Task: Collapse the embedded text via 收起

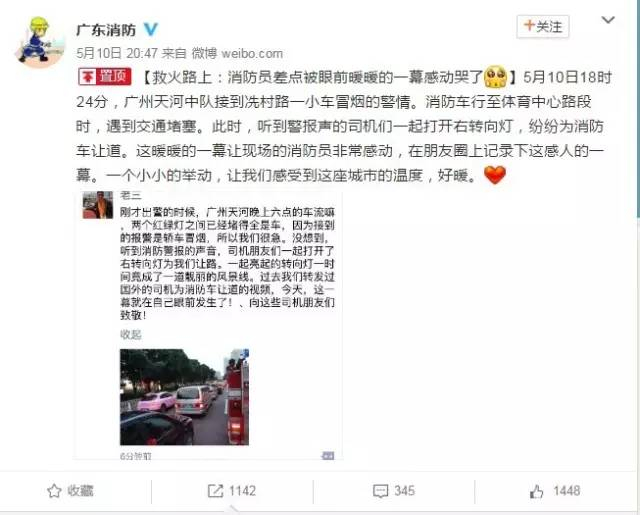Action: (131, 335)
